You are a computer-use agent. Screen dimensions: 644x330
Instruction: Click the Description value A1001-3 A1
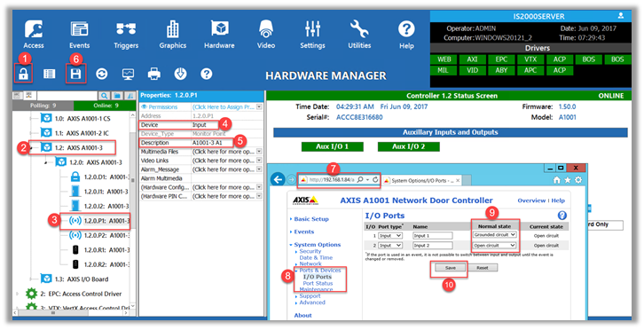[208, 143]
